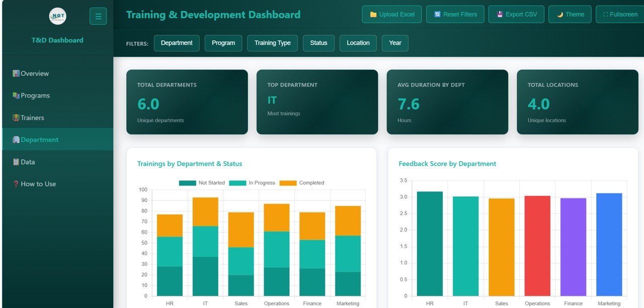Open the Year filter options
This screenshot has height=308, width=644.
click(x=394, y=43)
